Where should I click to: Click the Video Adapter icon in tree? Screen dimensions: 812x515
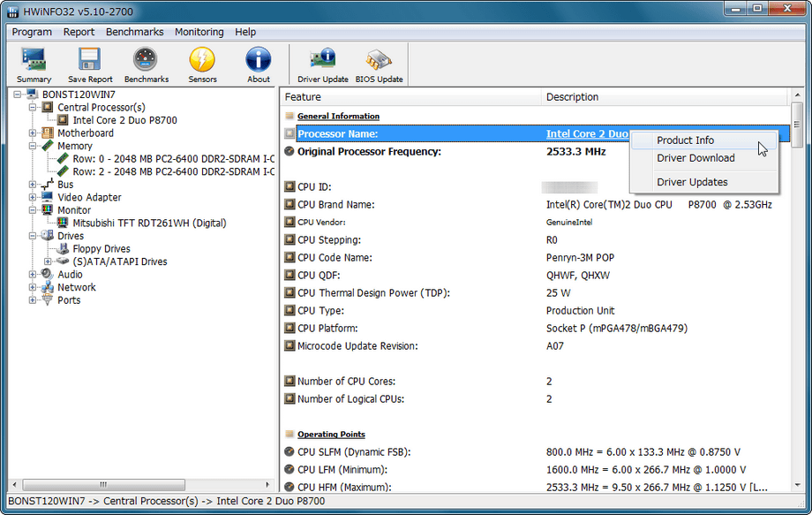coord(48,197)
